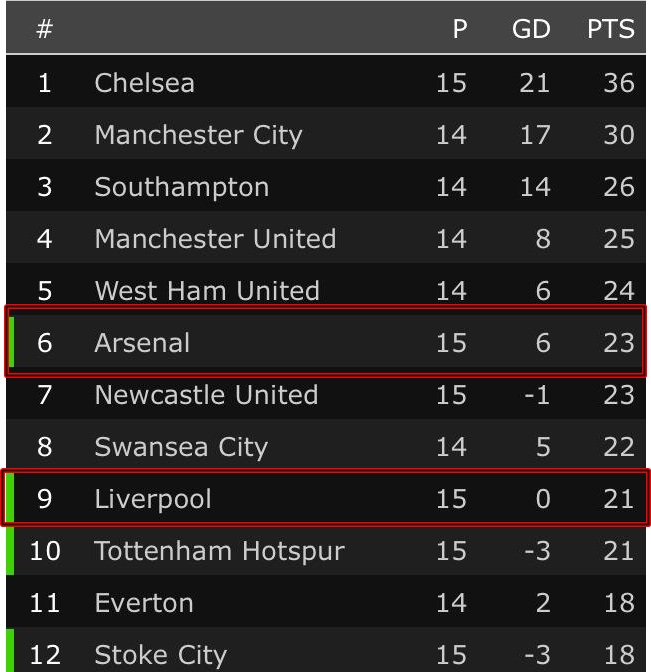Click the West Ham United name
The image size is (651, 672).
coord(207,291)
